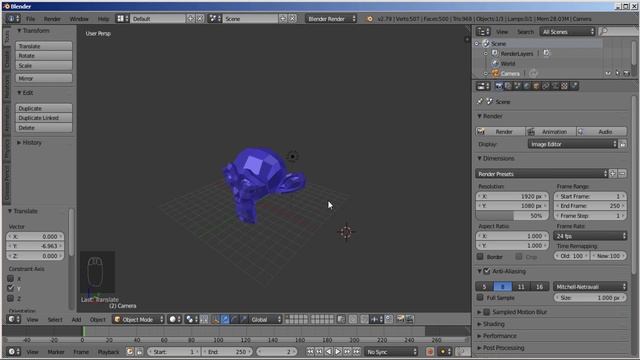The height and width of the screenshot is (360, 640).
Task: Open the File menu
Action: [31, 19]
